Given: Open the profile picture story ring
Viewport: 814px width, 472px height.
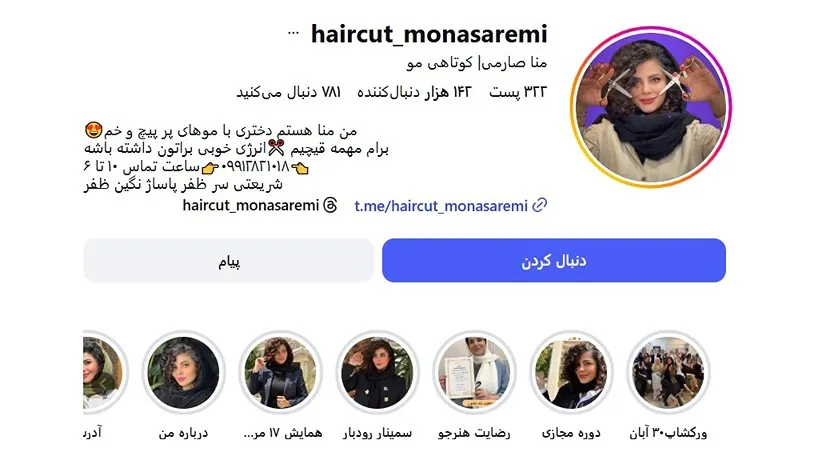Looking at the screenshot, I should [x=650, y=107].
